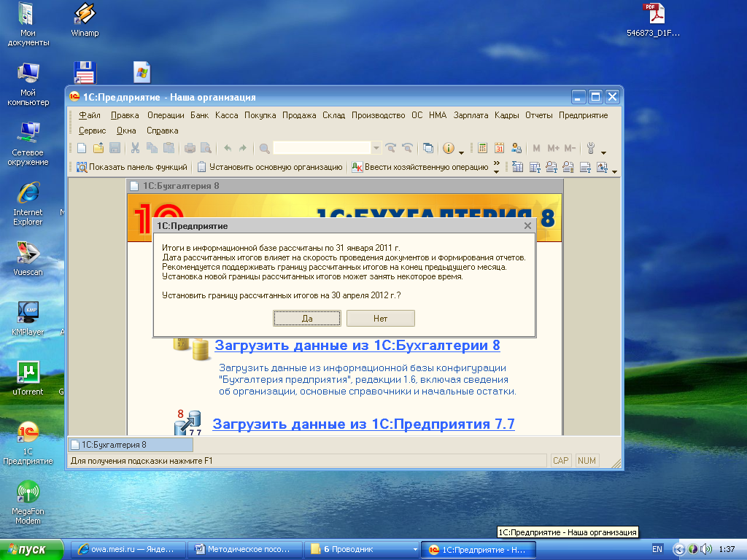The image size is (747, 560).
Task: Click the Redo arrow icon
Action: (x=243, y=148)
